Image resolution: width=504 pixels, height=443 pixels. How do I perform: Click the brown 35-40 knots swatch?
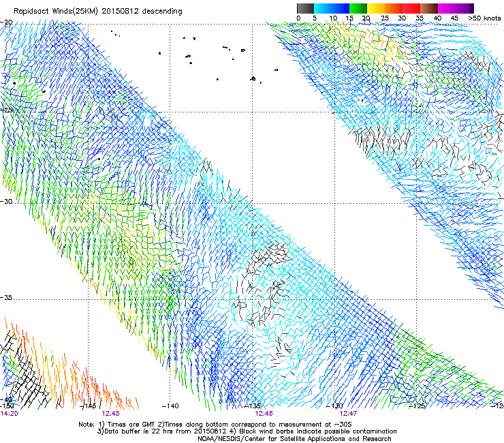point(429,8)
